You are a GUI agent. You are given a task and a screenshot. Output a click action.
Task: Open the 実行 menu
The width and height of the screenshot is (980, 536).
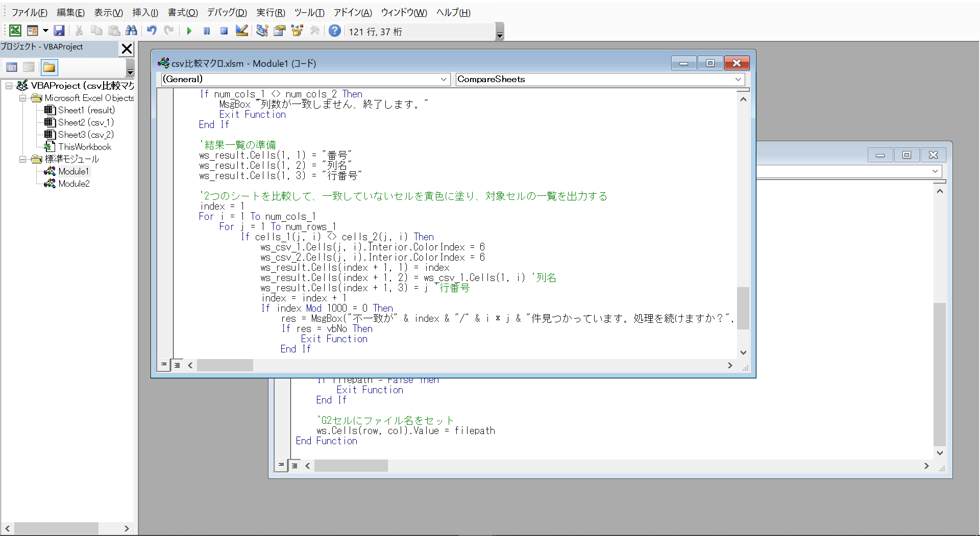tap(271, 12)
